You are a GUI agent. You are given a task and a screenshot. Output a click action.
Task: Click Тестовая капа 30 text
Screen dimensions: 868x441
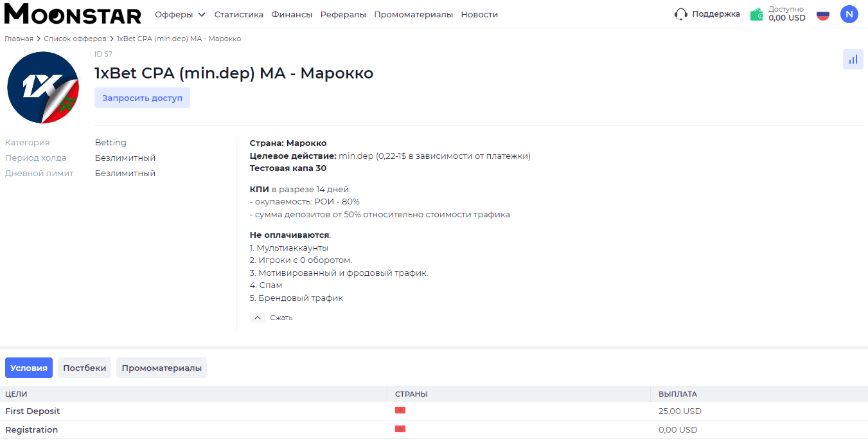(288, 168)
